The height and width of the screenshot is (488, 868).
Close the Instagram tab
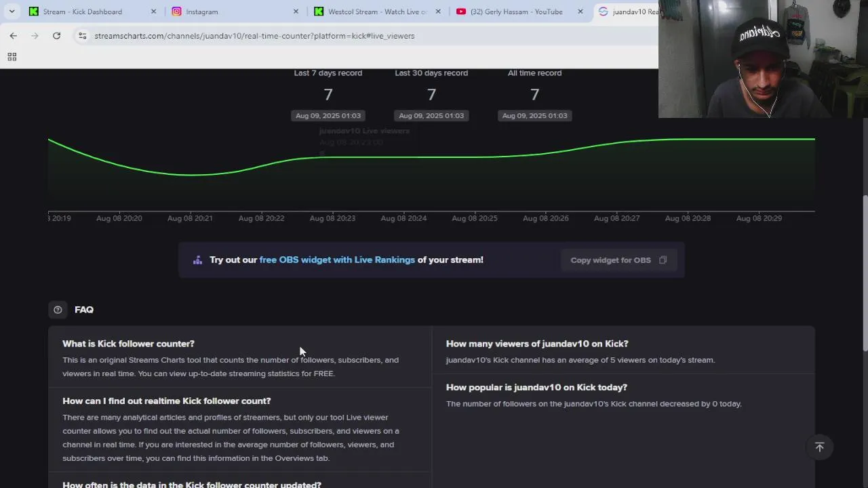[x=296, y=12]
